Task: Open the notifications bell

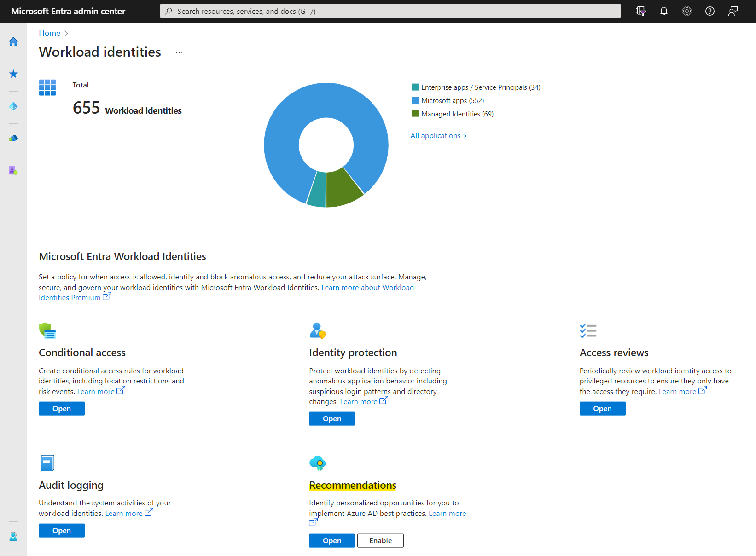Action: click(x=664, y=11)
